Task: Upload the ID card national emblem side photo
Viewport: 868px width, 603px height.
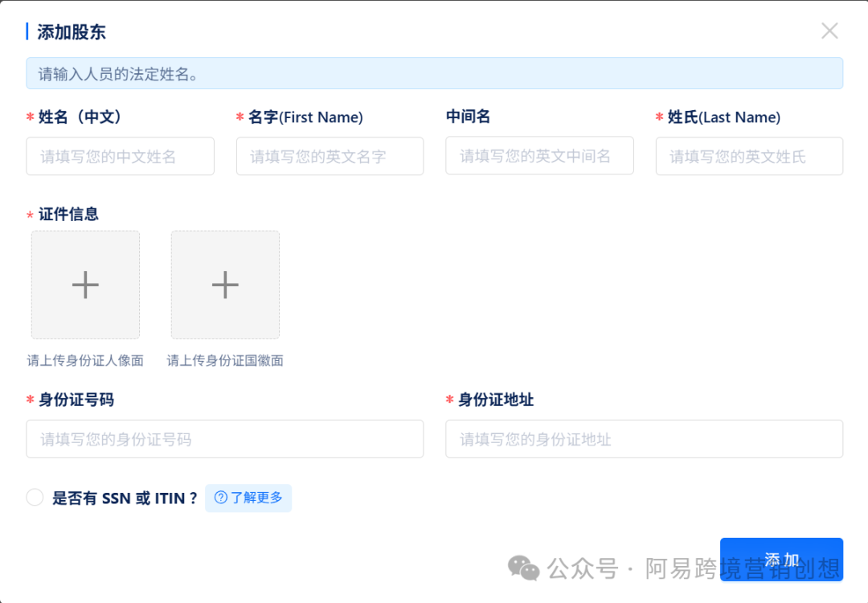Action: point(225,285)
